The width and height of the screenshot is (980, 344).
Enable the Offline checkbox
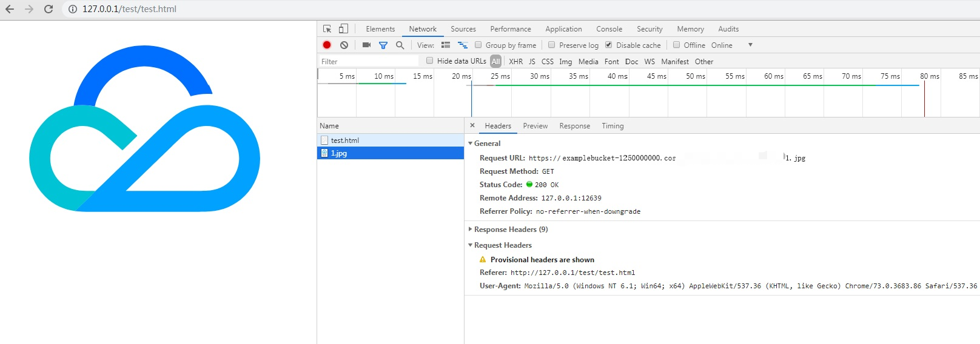(x=676, y=45)
